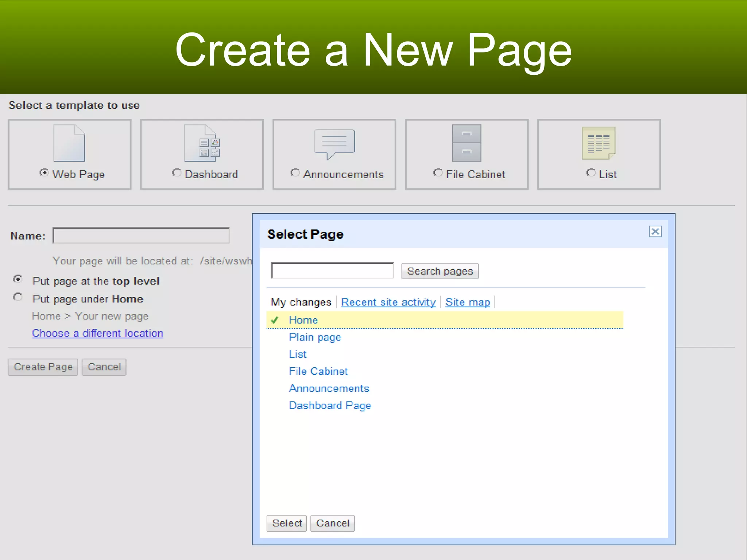
Task: Open the Site map tab
Action: point(468,302)
